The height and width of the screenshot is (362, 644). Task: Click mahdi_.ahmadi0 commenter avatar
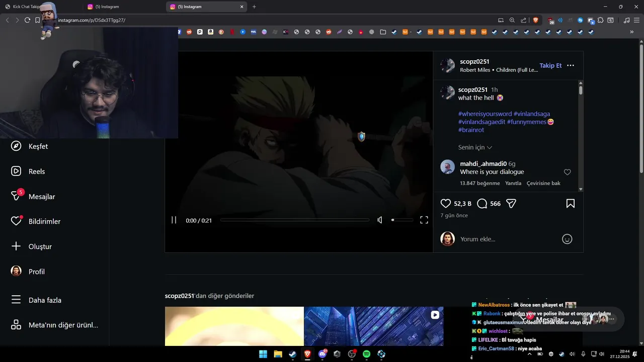[x=447, y=167]
